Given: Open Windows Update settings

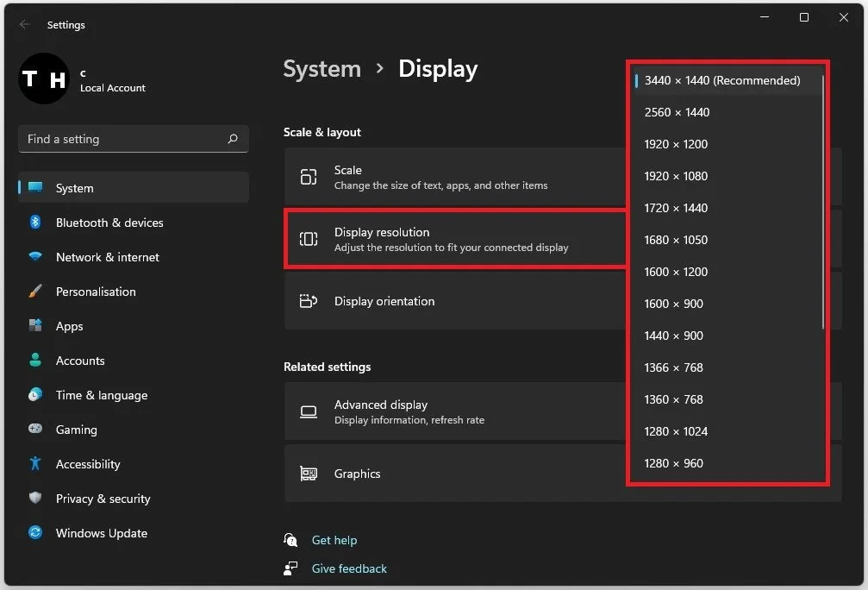Looking at the screenshot, I should [x=101, y=533].
